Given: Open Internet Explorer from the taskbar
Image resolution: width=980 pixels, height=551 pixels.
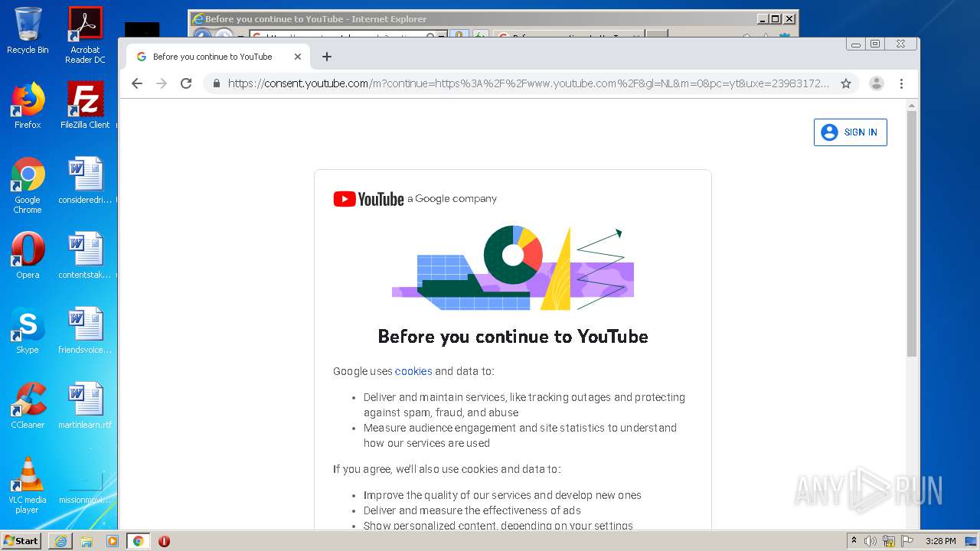Looking at the screenshot, I should [60, 541].
